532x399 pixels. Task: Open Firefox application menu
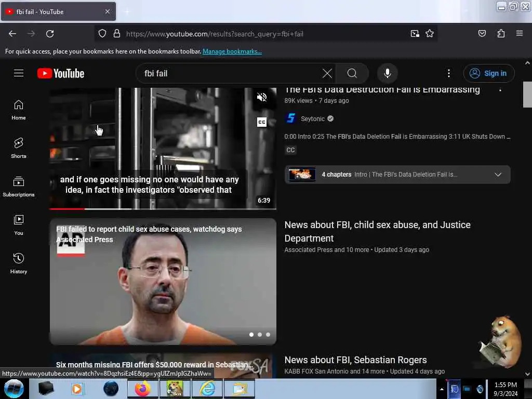click(520, 33)
